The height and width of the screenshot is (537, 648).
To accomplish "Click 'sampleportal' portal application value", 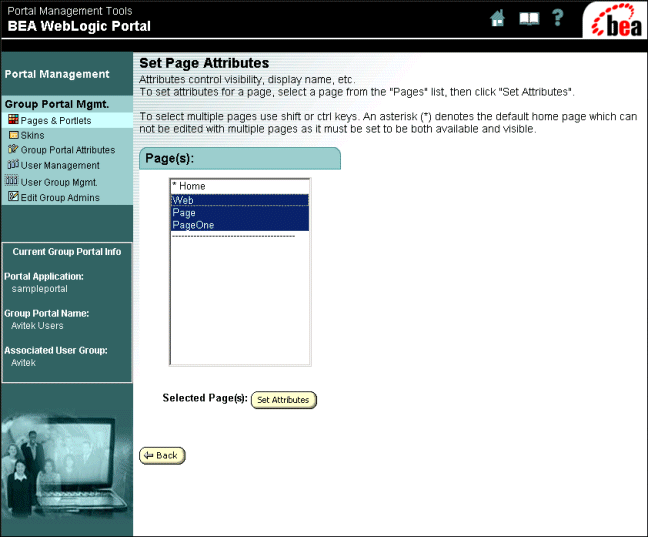I will coord(39,289).
